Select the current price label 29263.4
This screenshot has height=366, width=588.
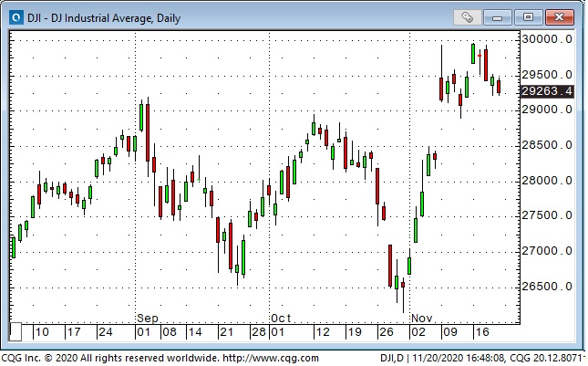tap(547, 91)
